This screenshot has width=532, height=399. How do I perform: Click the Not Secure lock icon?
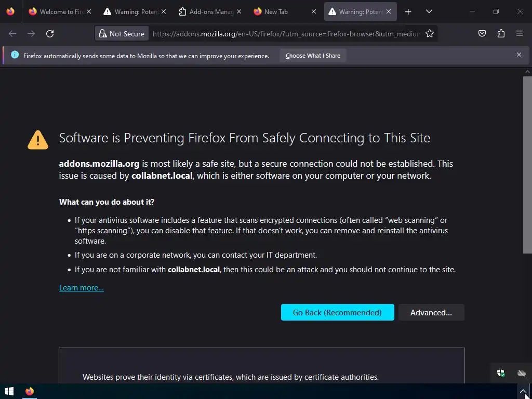coord(103,34)
